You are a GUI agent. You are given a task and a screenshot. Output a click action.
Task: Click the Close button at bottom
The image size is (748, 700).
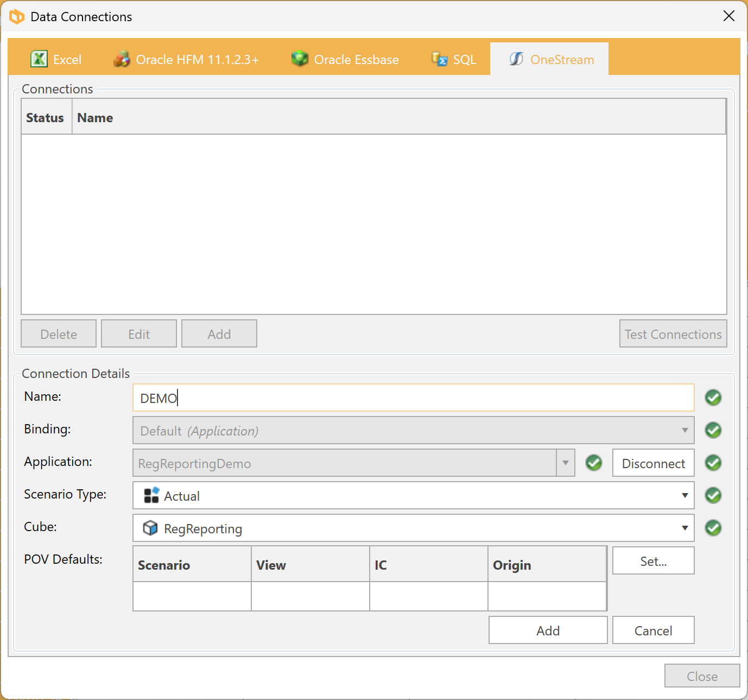702,676
